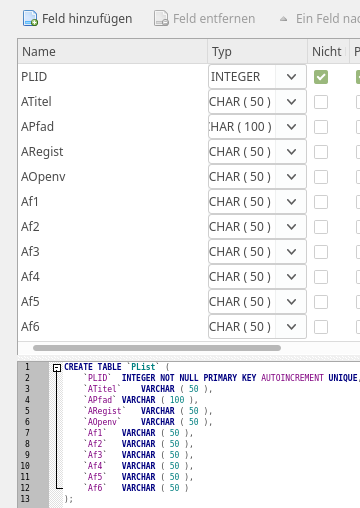Click the INTEGER type value of PLID
The height and width of the screenshot is (508, 360).
[235, 77]
